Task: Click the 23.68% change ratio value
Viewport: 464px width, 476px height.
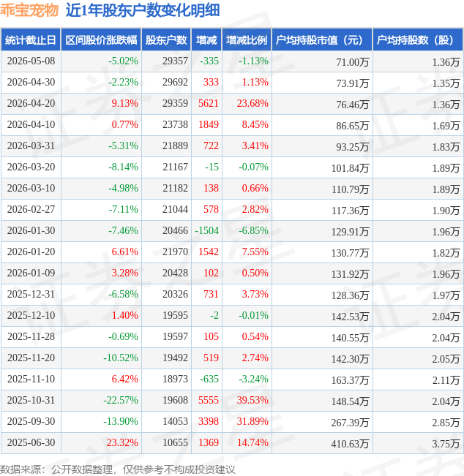Action: tap(252, 104)
